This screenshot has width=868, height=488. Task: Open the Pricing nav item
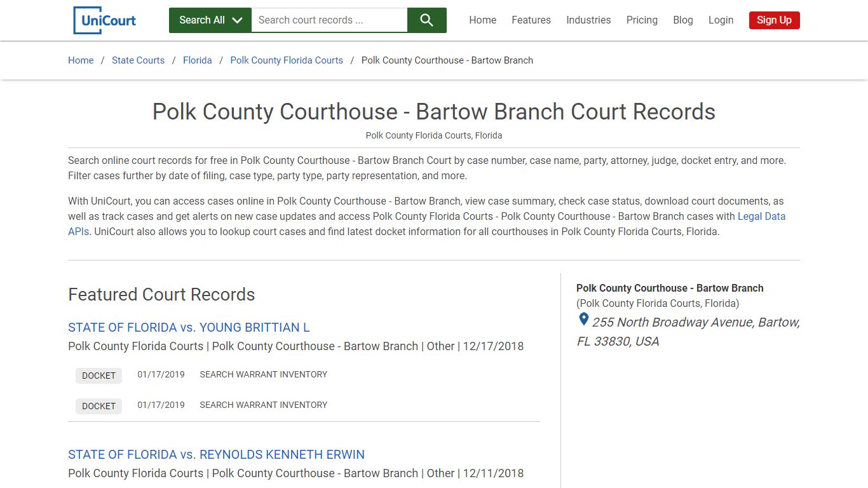[642, 20]
